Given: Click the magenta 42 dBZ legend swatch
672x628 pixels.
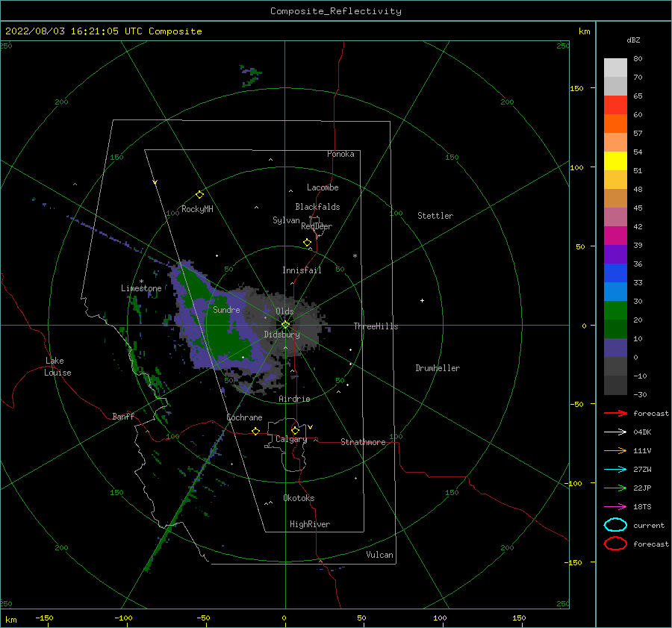Looking at the screenshot, I should pos(615,235).
